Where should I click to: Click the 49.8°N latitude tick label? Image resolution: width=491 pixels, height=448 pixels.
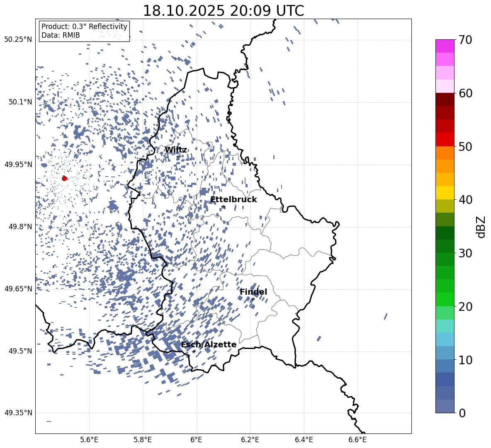point(20,227)
